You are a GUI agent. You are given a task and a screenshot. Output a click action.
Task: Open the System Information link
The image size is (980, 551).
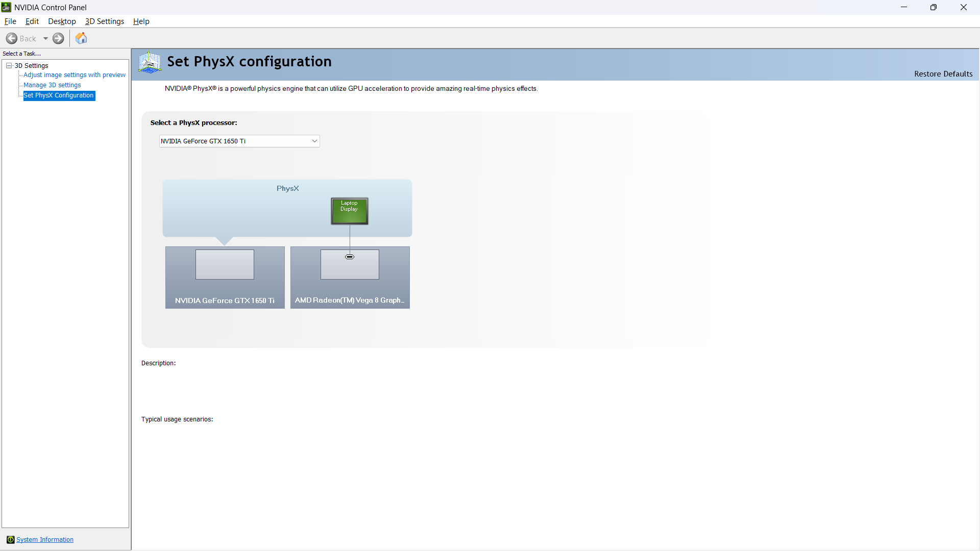(45, 540)
